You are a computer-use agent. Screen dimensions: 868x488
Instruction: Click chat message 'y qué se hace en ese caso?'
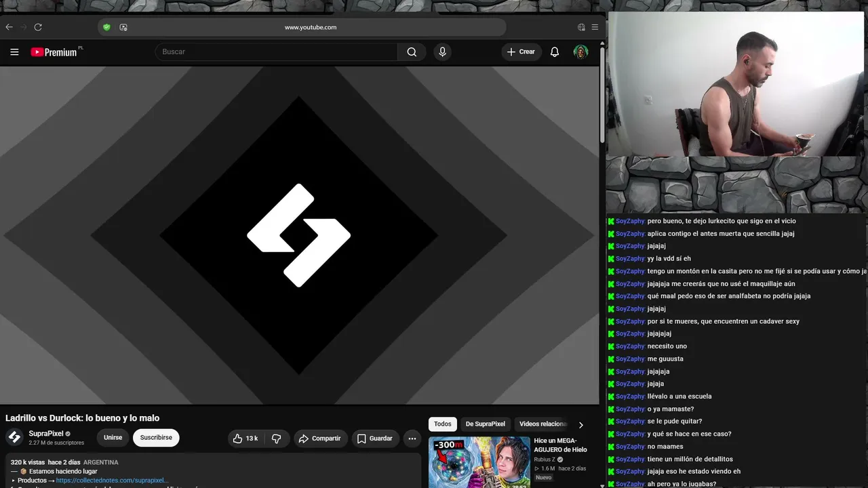point(689,434)
